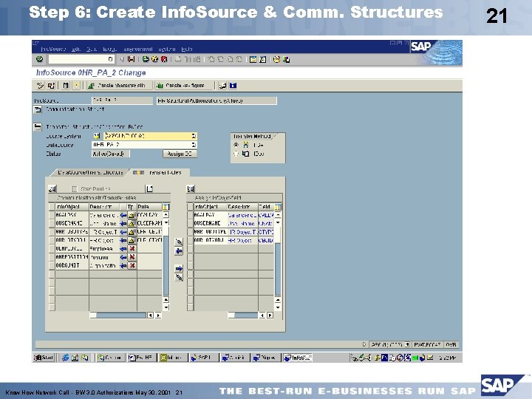Open the InfoSource menu
This screenshot has width=532, height=399.
click(x=53, y=50)
